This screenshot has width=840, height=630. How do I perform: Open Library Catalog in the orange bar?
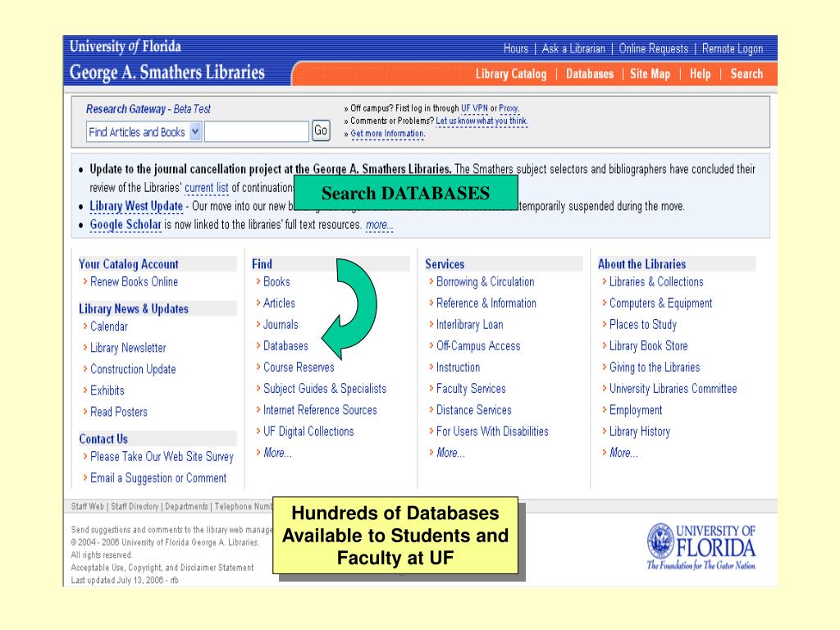(x=511, y=74)
